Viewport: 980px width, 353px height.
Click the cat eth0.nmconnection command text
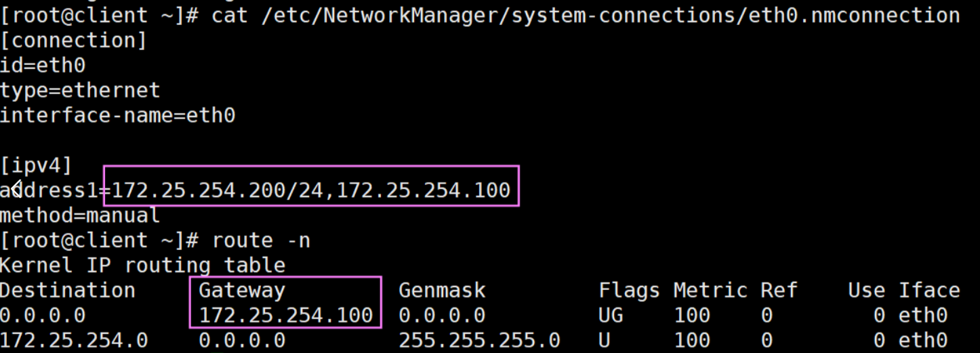coord(586,16)
